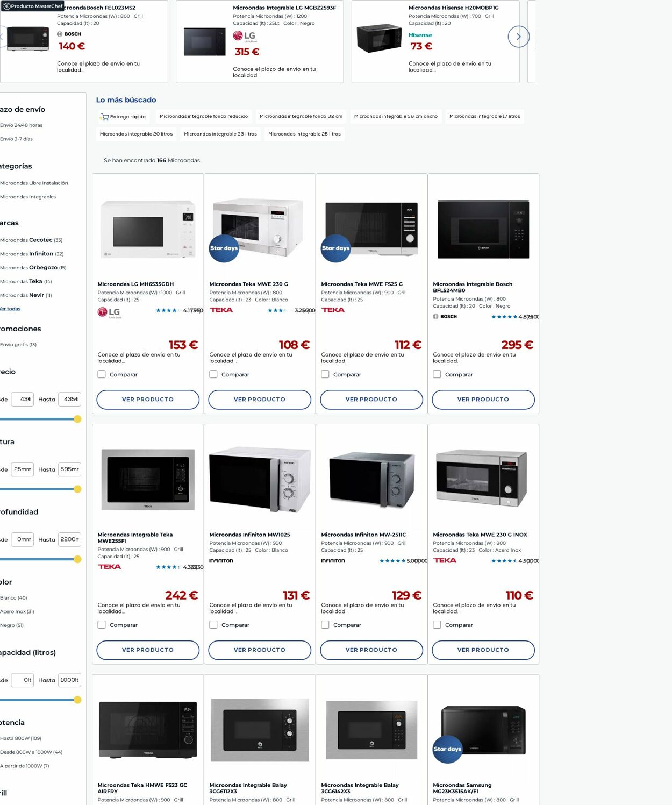This screenshot has height=805, width=672.
Task: Click the maximum price field 435€
Action: point(69,399)
